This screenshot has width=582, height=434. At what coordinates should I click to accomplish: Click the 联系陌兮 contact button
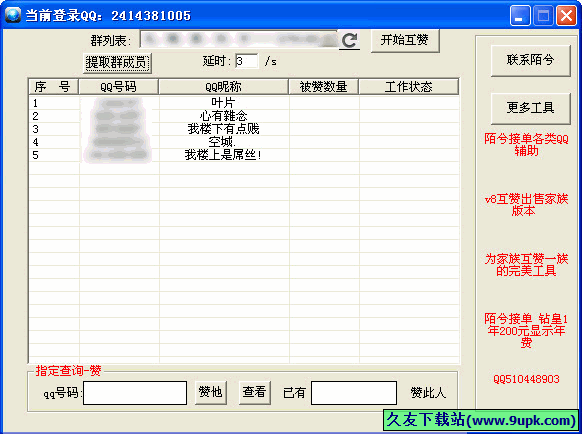coord(530,60)
